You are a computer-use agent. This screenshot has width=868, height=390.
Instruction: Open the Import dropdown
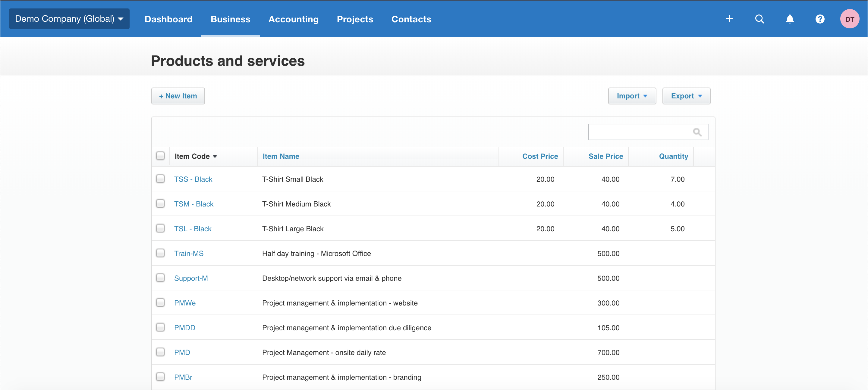pos(632,96)
